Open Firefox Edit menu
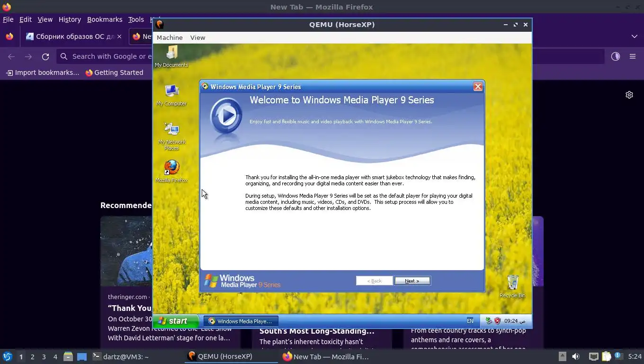The width and height of the screenshot is (644, 364). tap(26, 19)
